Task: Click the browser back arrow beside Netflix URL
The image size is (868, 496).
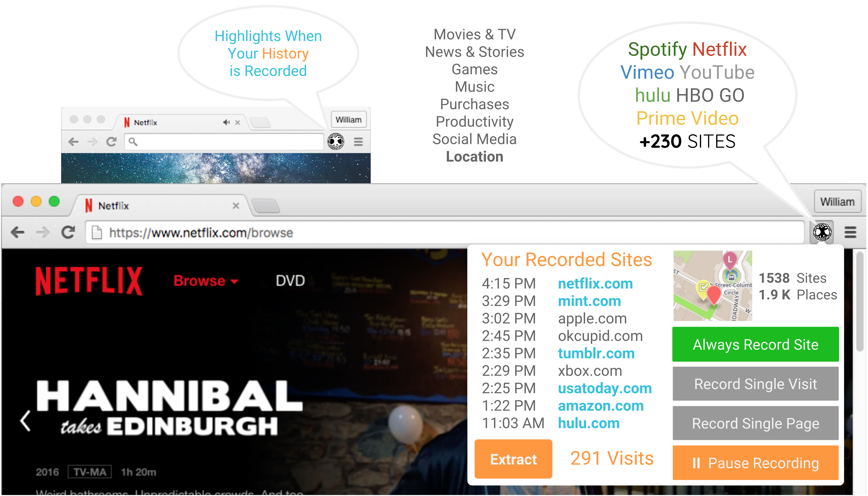Action: 17,233
